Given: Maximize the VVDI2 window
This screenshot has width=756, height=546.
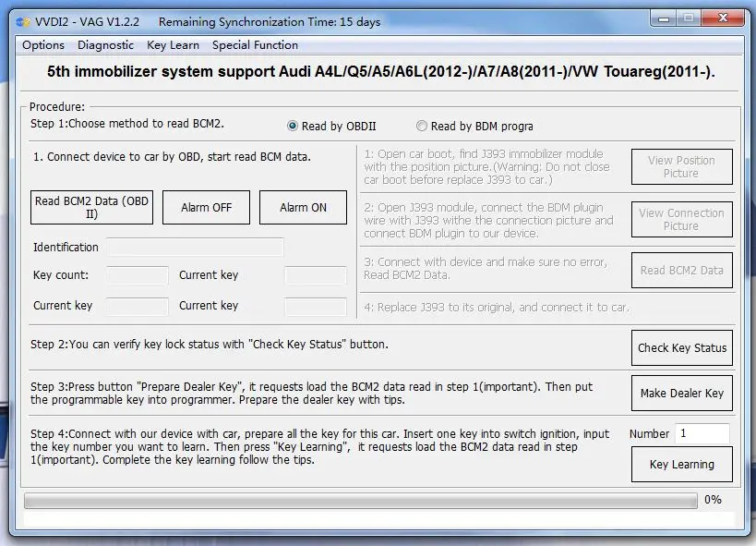Looking at the screenshot, I should tap(689, 18).
